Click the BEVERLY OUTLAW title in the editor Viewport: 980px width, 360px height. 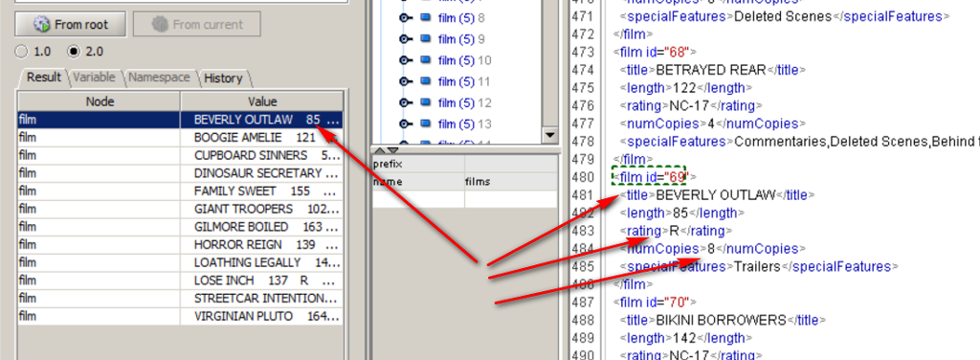pyautogui.click(x=715, y=195)
